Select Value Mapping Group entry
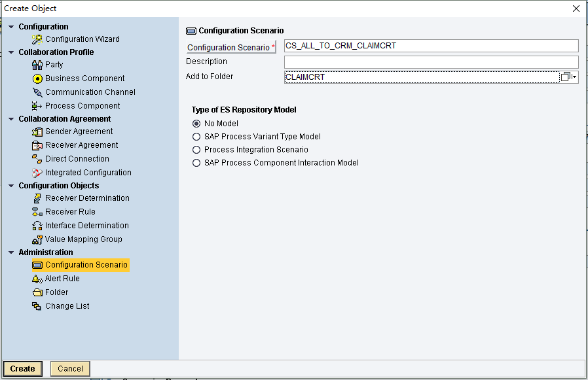588x380 pixels. coord(83,239)
